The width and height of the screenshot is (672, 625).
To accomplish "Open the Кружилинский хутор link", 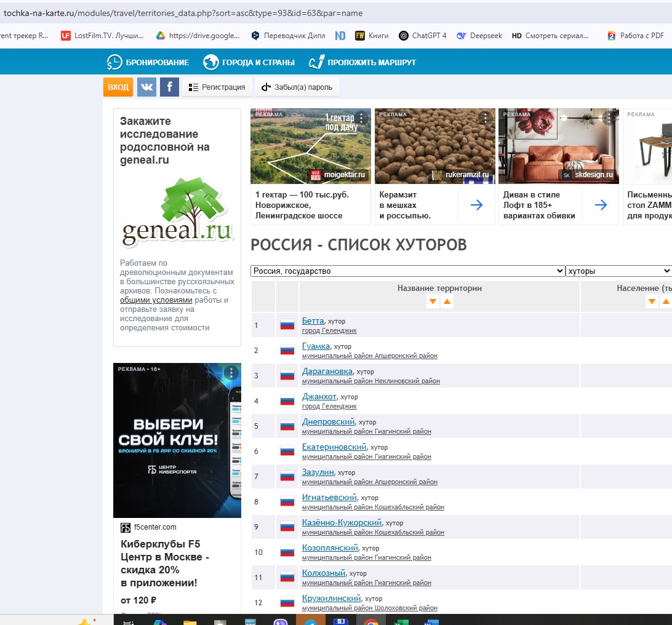I will click(332, 599).
